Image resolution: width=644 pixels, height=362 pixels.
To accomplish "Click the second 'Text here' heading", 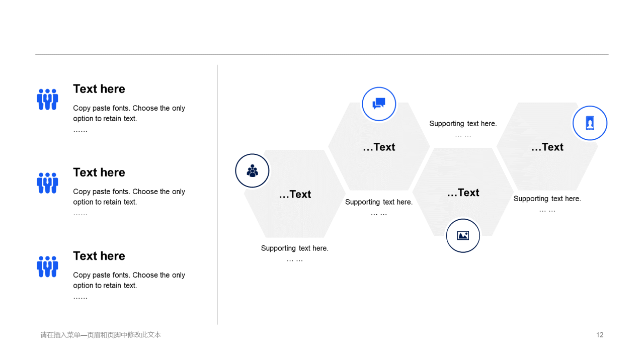I will click(99, 172).
